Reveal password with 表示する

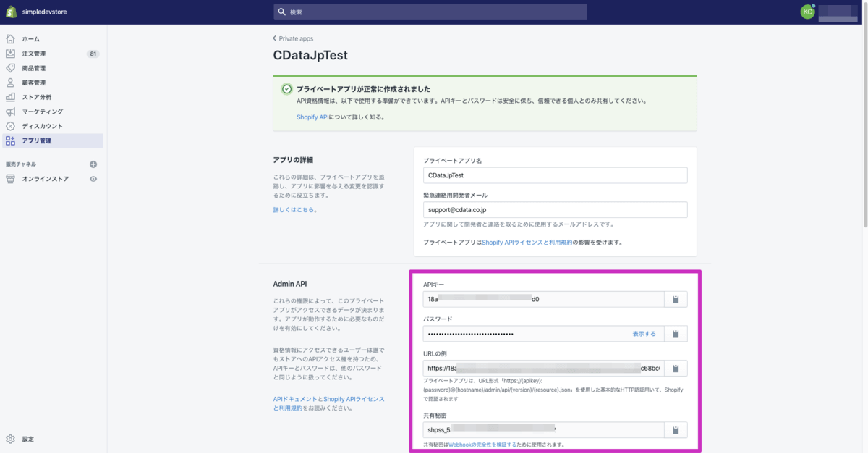point(644,334)
